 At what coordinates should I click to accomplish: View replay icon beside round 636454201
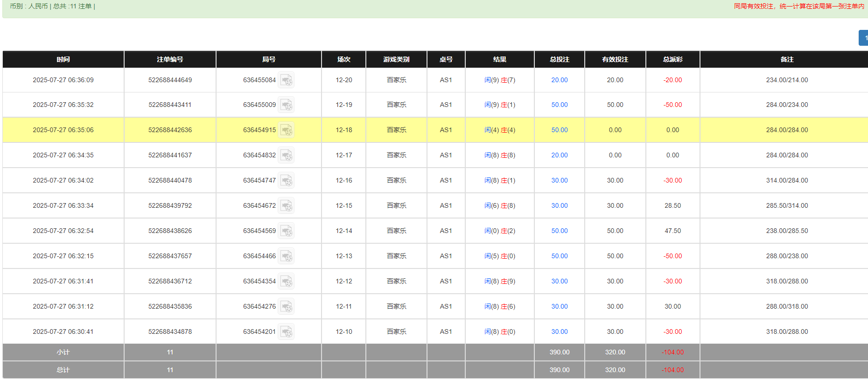(x=286, y=332)
